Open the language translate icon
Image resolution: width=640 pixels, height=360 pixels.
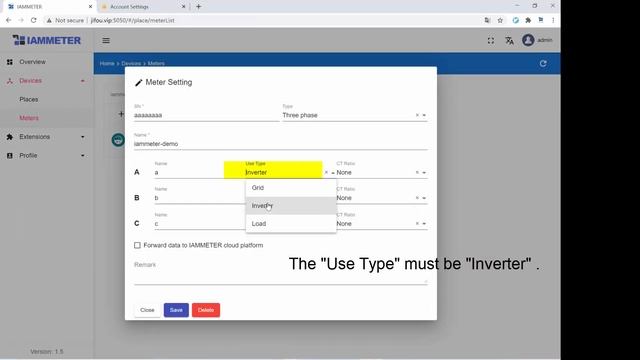coord(509,40)
